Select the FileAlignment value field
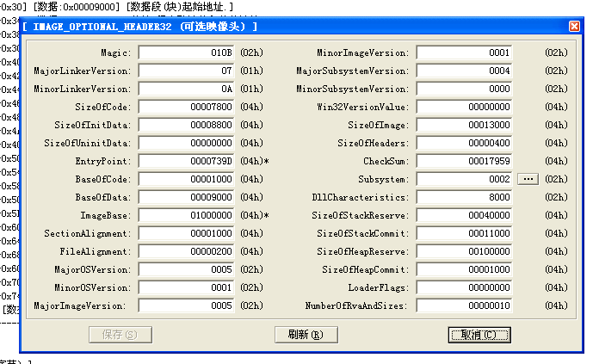Image resolution: width=593 pixels, height=364 pixels. 187,251
